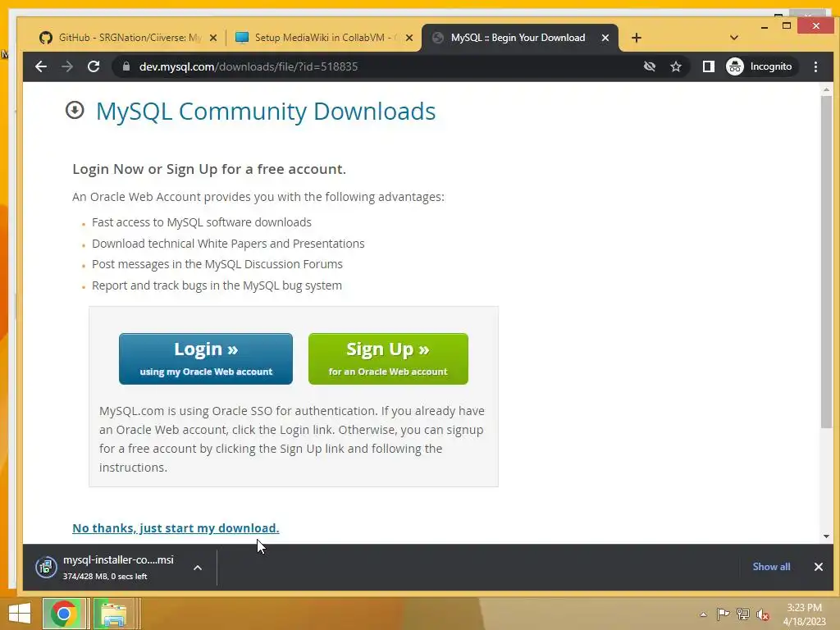Click the msi file icon in downloads bar
This screenshot has width=840, height=630.
(x=46, y=568)
